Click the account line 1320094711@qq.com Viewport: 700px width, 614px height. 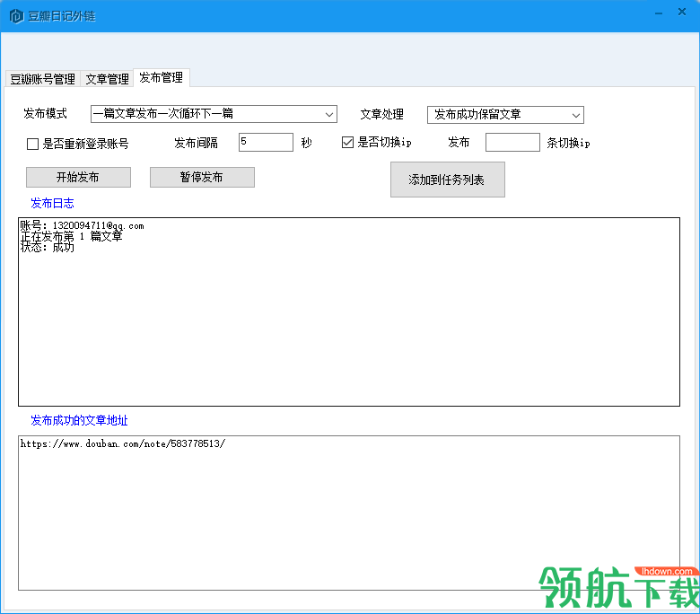[83, 226]
